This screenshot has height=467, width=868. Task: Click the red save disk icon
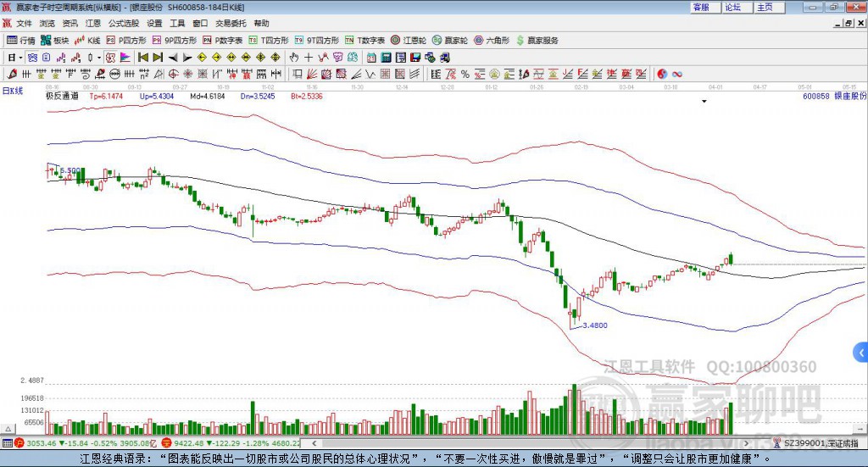pos(415,58)
